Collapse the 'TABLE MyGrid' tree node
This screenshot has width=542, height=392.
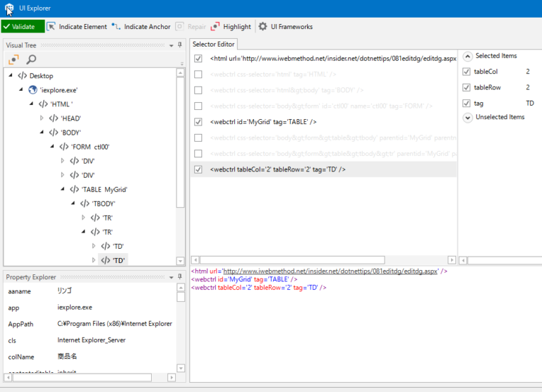pos(74,189)
